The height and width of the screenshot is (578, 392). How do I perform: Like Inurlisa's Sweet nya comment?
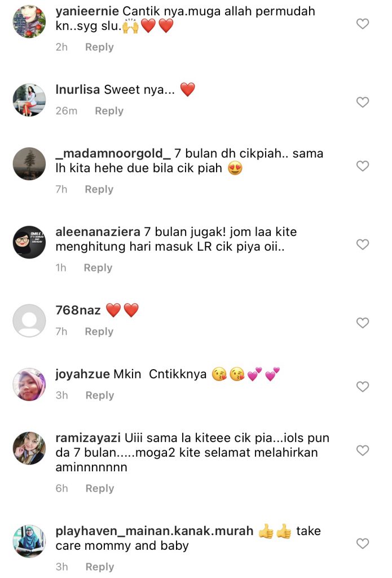click(x=363, y=102)
